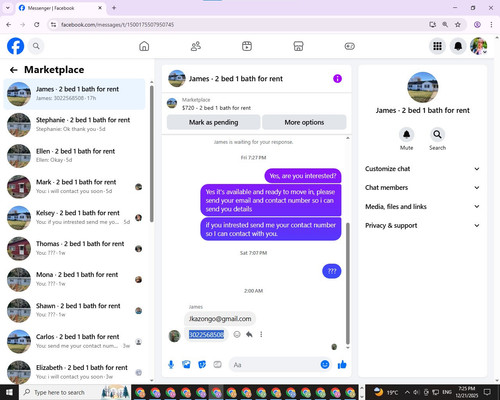Click the browser address bar URL
This screenshot has width=500, height=400.
click(x=117, y=25)
